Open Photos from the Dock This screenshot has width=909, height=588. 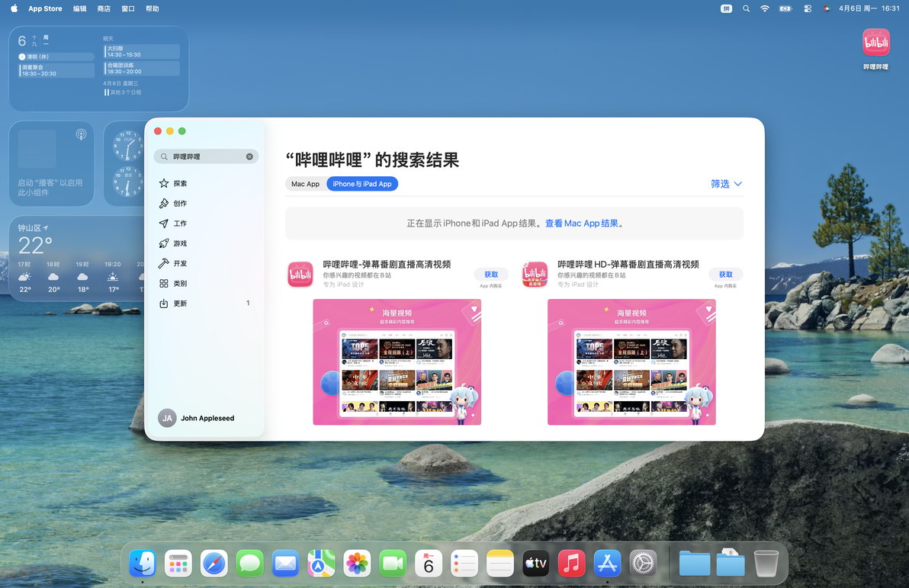(357, 563)
